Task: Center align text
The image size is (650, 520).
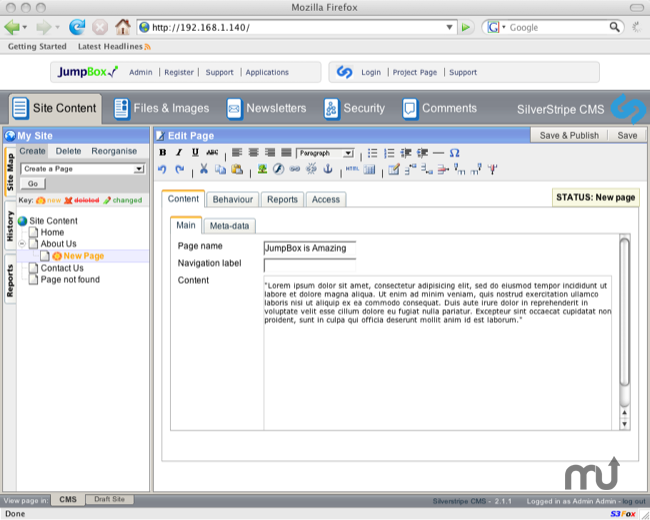Action: pos(253,153)
